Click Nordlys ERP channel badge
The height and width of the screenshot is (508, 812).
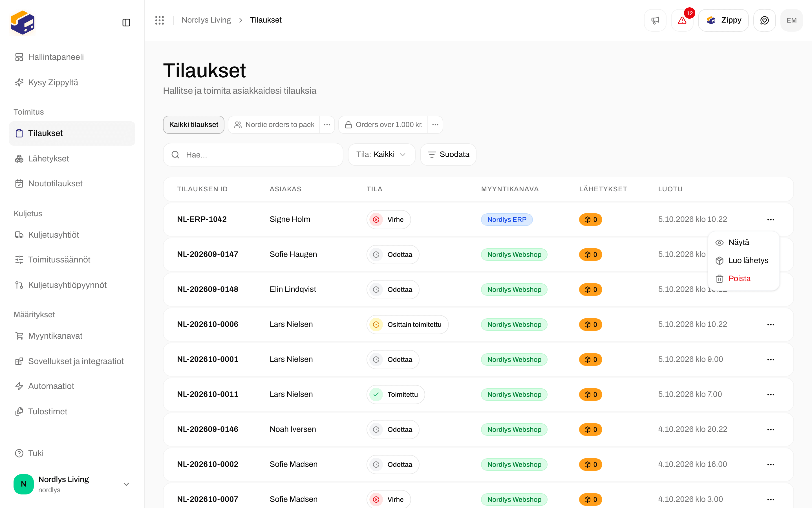[507, 219]
